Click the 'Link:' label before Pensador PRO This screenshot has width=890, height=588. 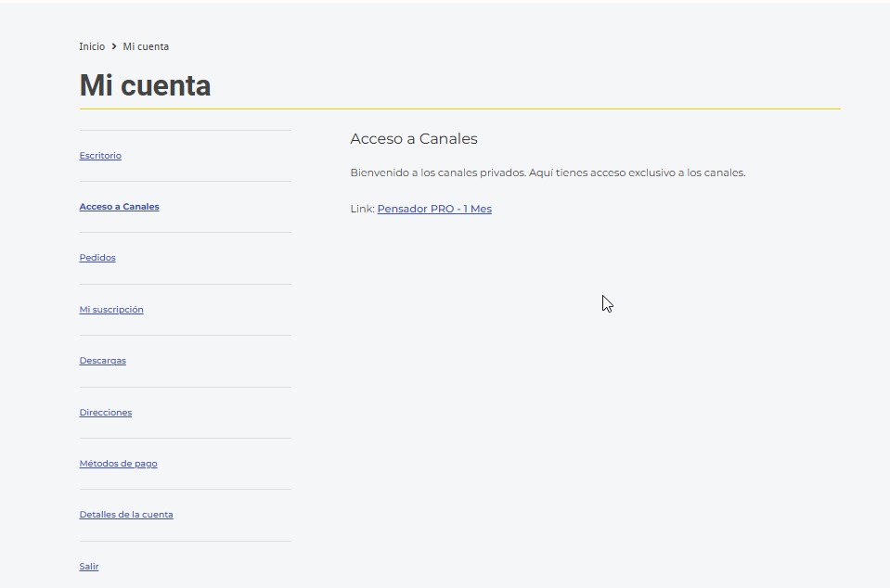click(x=362, y=210)
